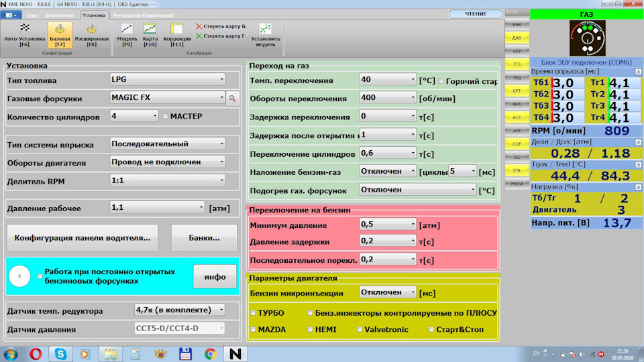Enable the ТУРБО checkbox
This screenshot has height=362, width=644.
coord(253,313)
